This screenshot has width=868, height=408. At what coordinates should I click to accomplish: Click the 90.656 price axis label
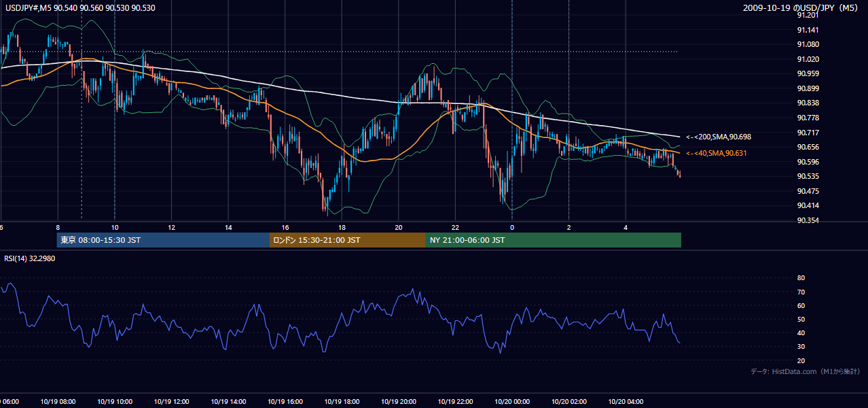pos(808,147)
